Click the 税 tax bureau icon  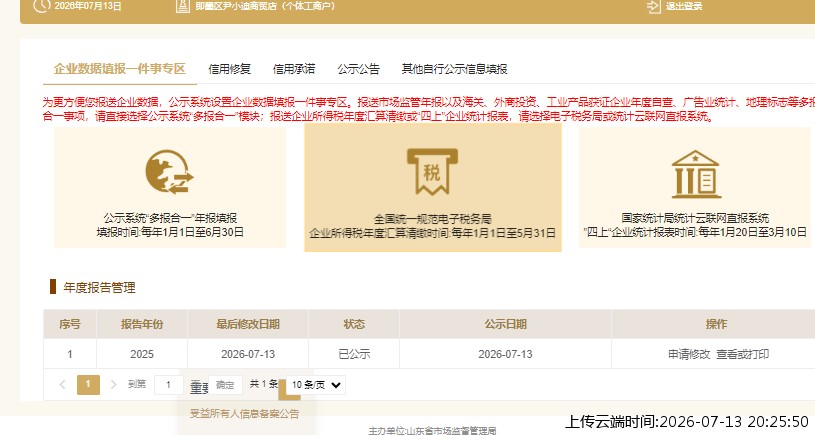click(x=432, y=172)
